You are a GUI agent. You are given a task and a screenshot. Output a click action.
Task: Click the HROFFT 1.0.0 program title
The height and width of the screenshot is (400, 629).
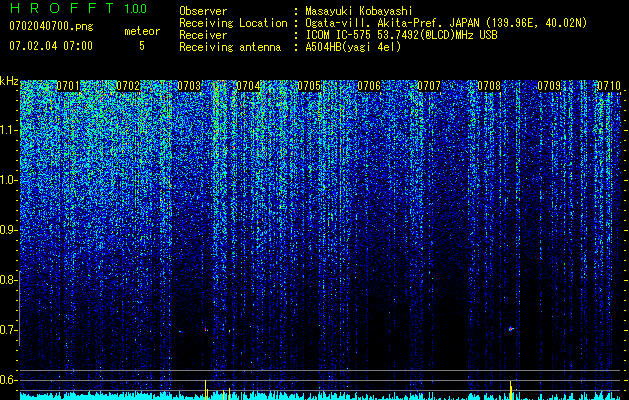[x=78, y=8]
